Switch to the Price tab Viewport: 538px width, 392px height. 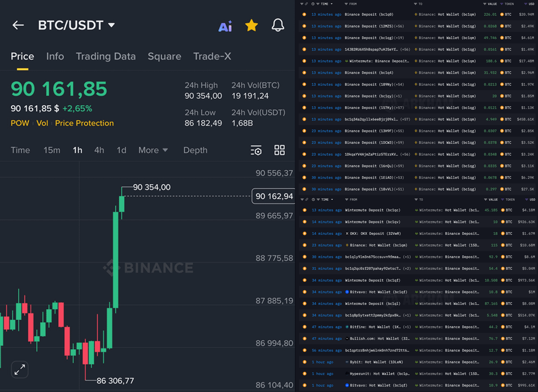(22, 56)
